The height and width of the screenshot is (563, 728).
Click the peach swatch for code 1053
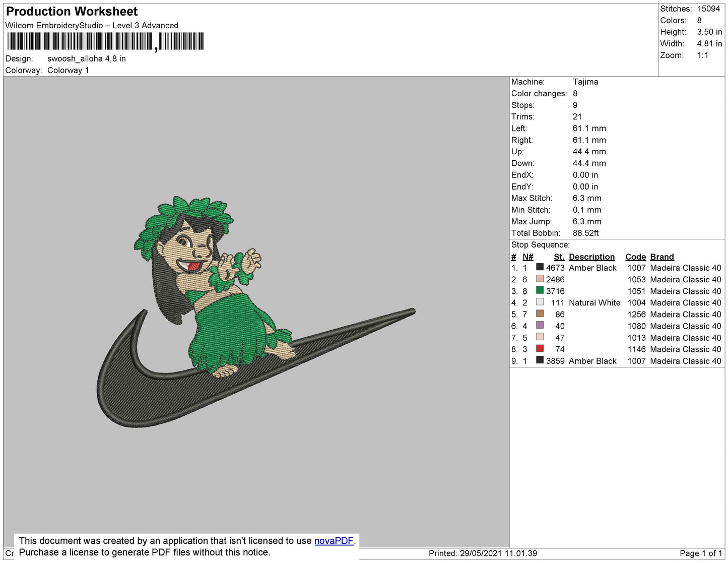click(540, 279)
